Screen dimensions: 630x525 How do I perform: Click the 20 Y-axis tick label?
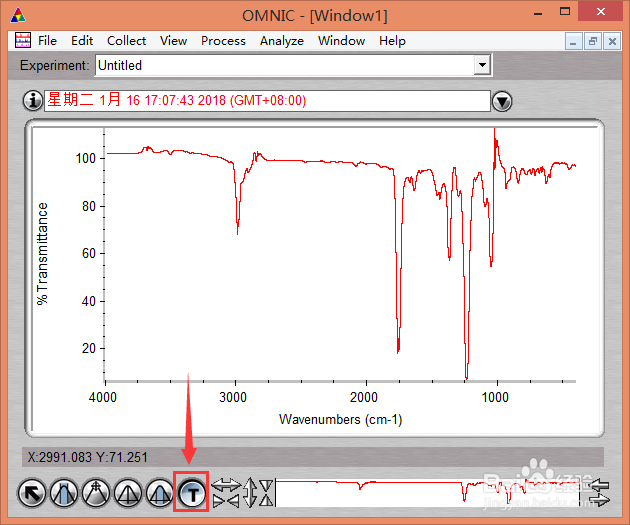89,348
